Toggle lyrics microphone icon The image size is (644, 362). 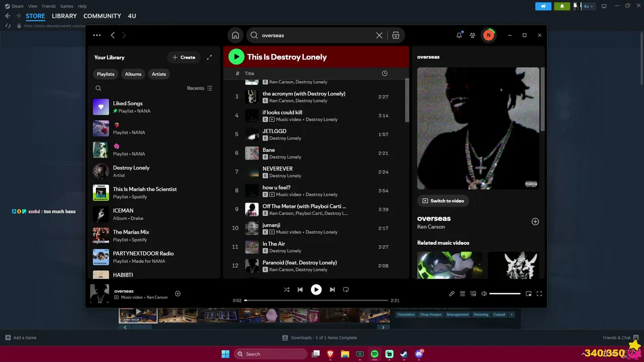click(452, 294)
